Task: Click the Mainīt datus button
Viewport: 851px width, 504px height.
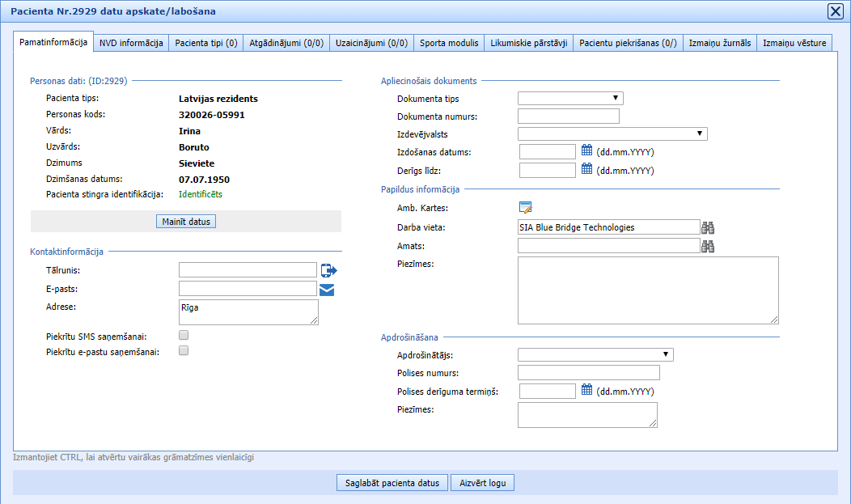Action: (185, 222)
